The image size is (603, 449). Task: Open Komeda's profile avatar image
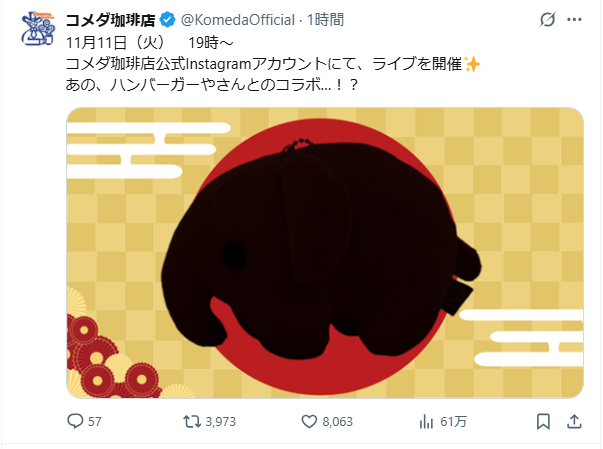[38, 28]
